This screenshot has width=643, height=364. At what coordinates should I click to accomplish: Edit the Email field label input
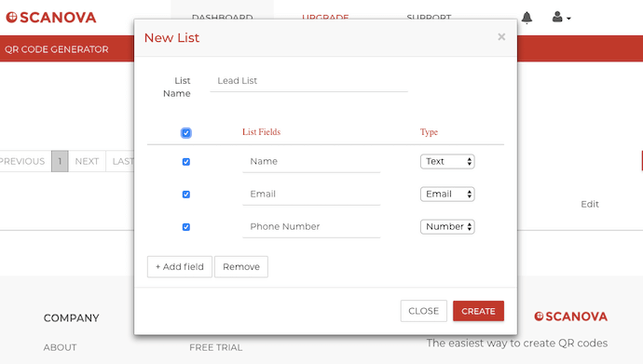click(x=311, y=194)
